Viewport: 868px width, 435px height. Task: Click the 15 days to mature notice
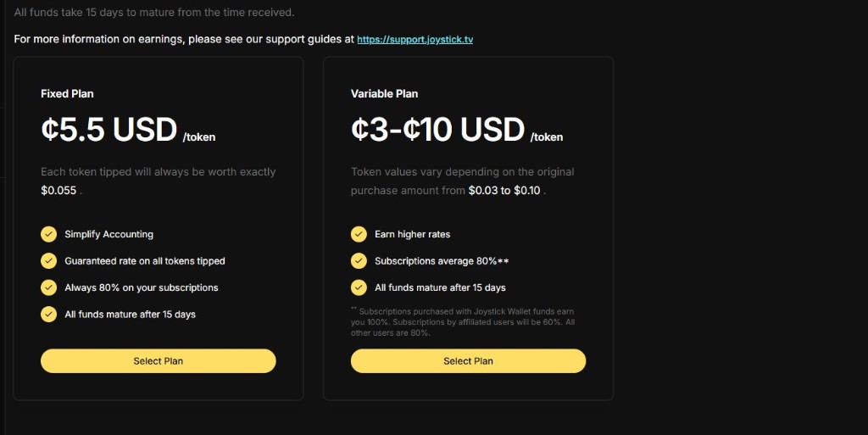point(154,12)
